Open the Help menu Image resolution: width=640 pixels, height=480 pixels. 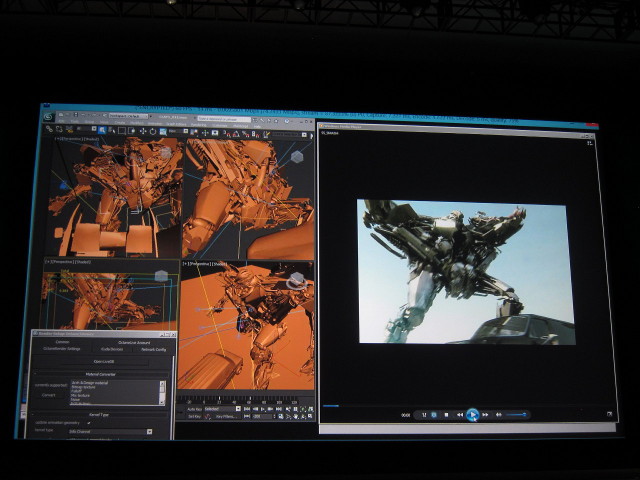257,127
